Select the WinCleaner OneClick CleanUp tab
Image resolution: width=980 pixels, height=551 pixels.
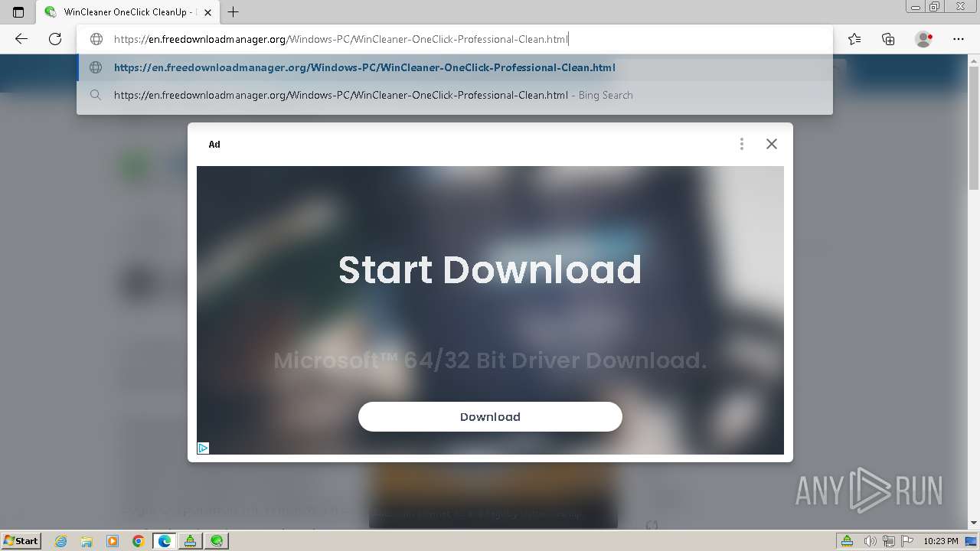[127, 12]
